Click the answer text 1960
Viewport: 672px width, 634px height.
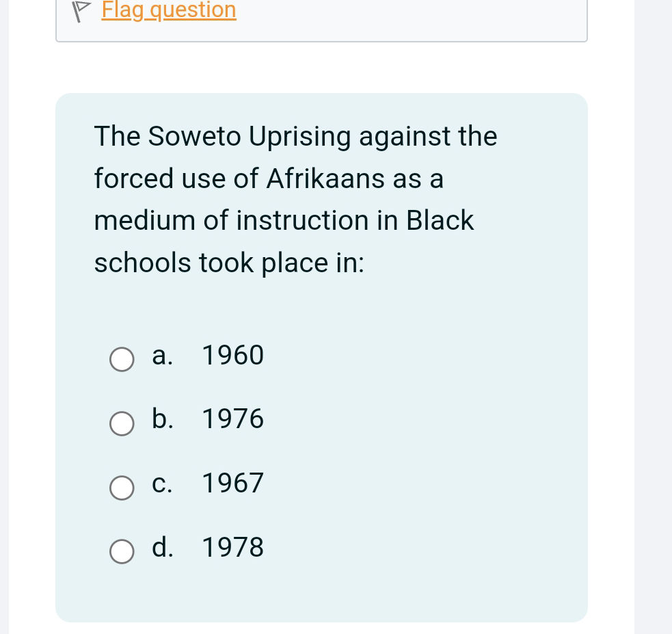(232, 356)
